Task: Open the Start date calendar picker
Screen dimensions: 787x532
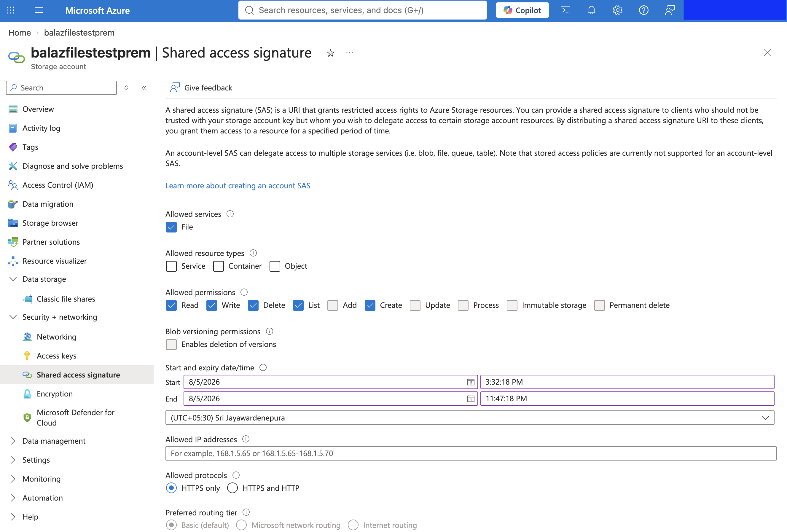Action: coord(470,382)
